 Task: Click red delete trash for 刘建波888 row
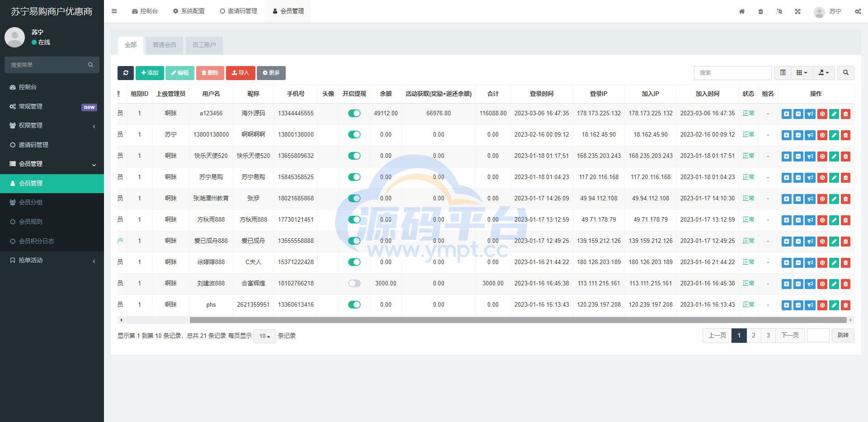coord(846,284)
